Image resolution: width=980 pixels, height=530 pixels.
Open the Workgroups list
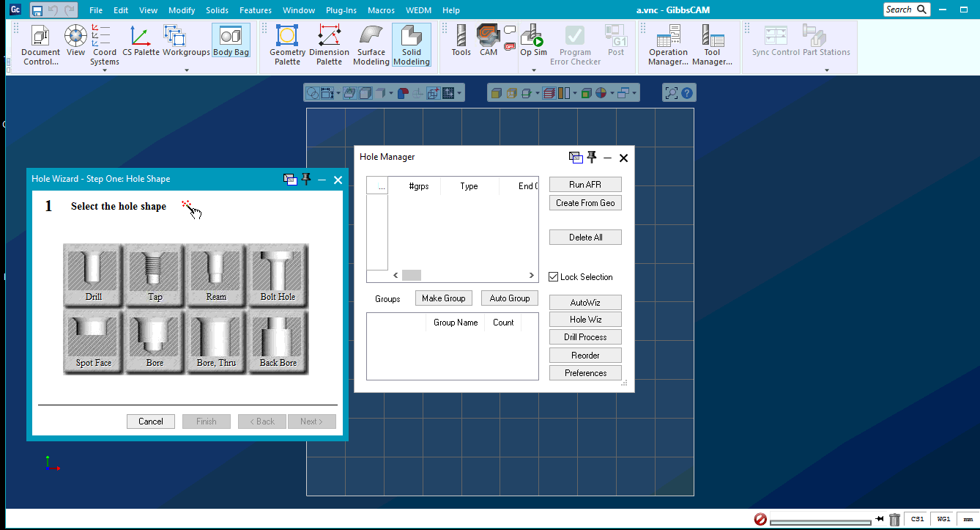186,41
